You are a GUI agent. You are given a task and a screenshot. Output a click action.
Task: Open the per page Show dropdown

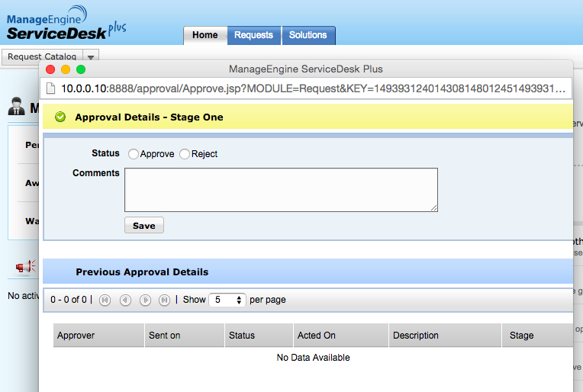pyautogui.click(x=227, y=300)
